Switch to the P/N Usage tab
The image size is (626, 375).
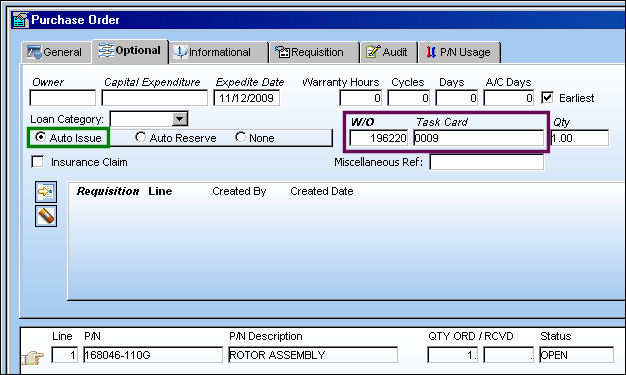[x=459, y=52]
